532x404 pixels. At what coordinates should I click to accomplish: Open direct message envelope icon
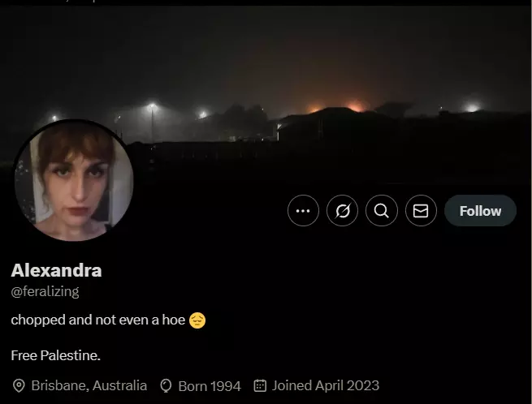(421, 210)
